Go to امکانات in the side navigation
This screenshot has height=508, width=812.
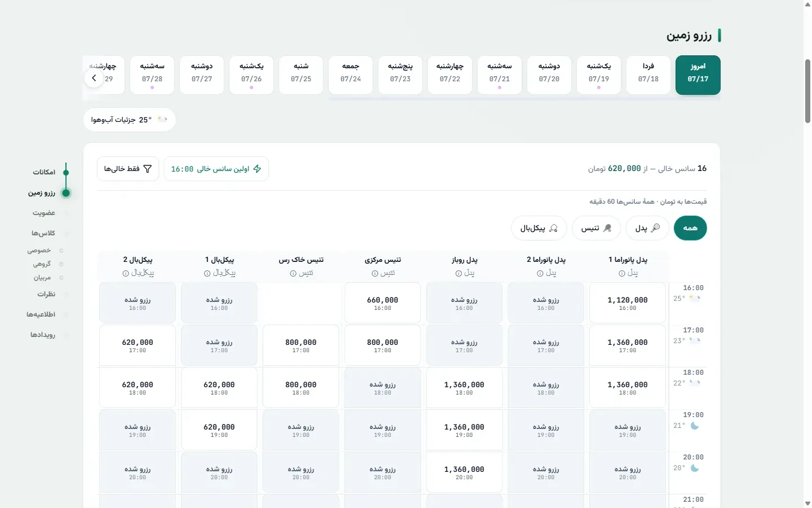(x=44, y=172)
